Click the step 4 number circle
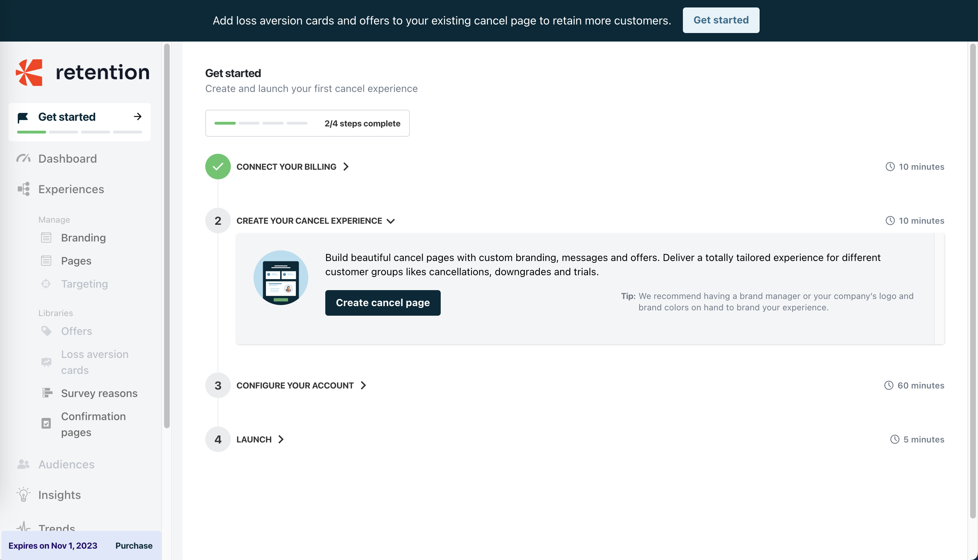 [218, 439]
